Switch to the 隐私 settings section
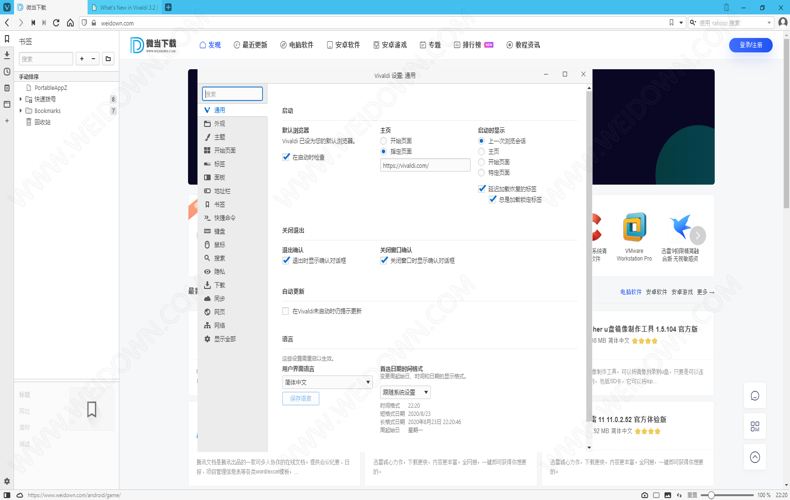Screen dimensions: 790x500 click(219, 271)
